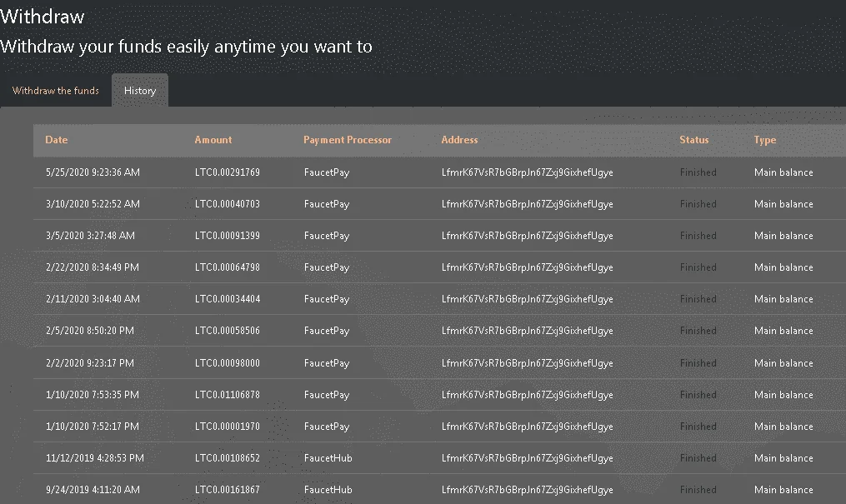846x504 pixels.
Task: Click the address in the 2/11/2020 row
Action: [527, 299]
